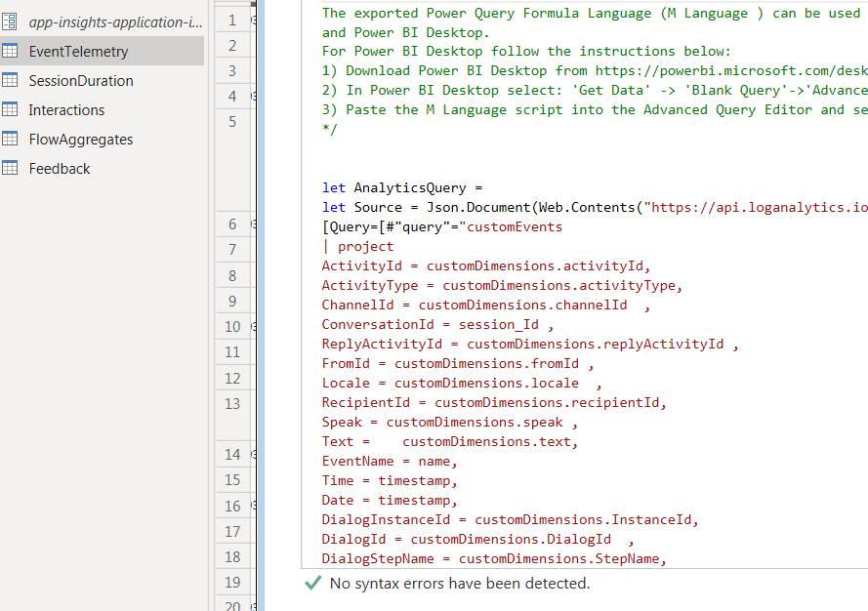The image size is (868, 611).
Task: Click the 'ChannelId = customDimensions.channelId' line
Action: click(x=486, y=305)
